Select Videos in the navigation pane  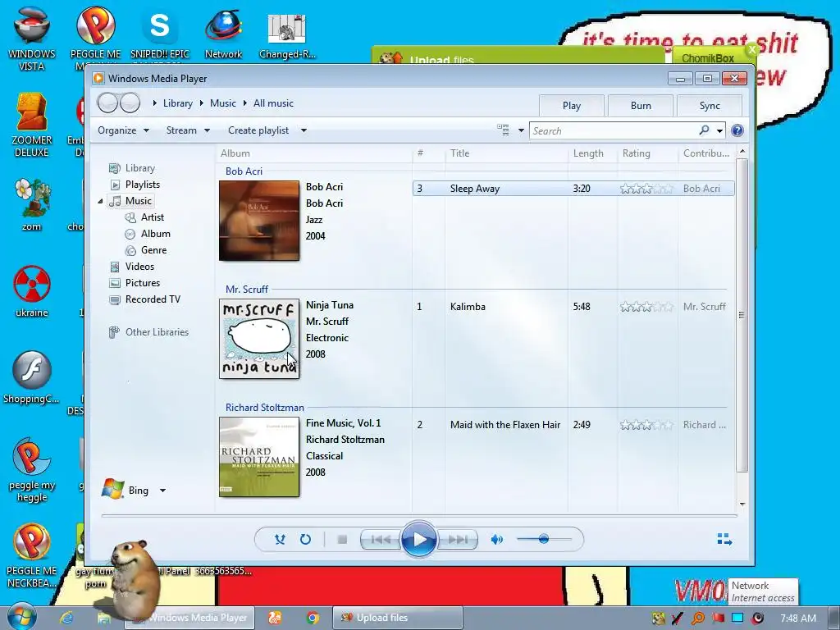click(139, 267)
